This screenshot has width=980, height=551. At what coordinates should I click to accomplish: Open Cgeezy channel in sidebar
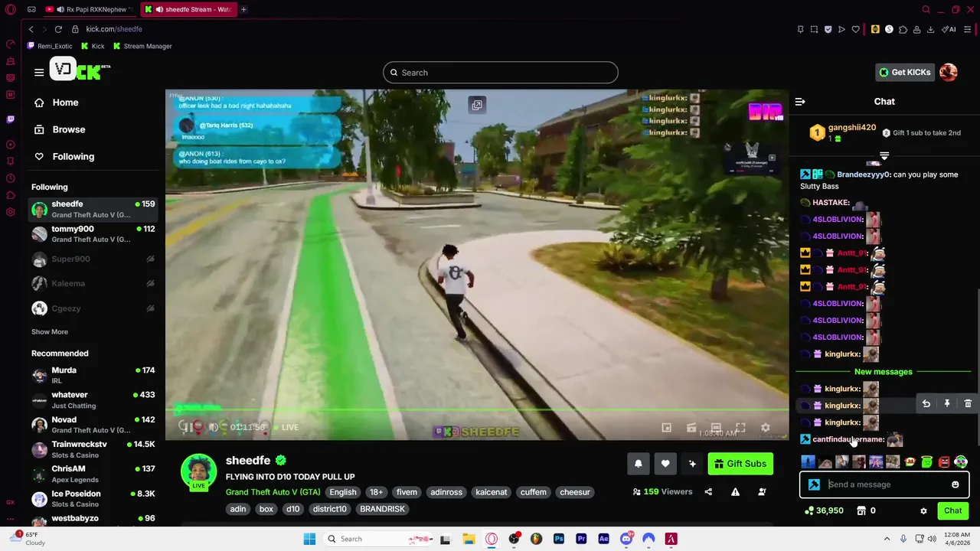coord(93,308)
